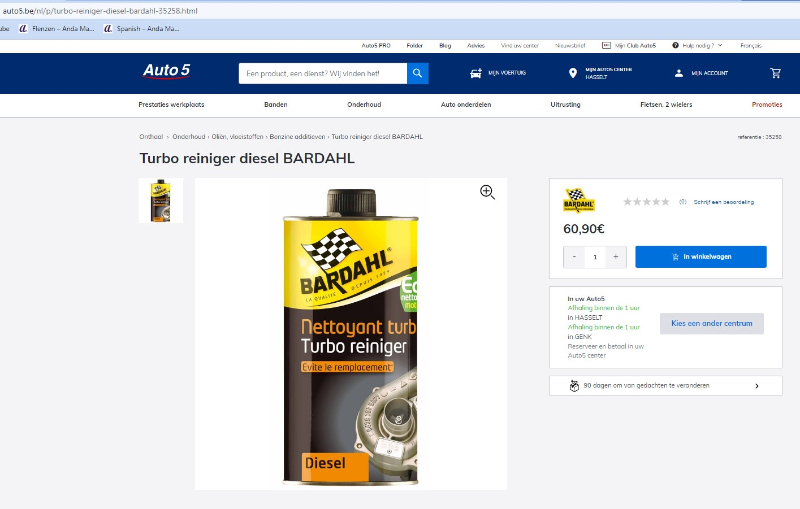Open the Banden menu

[275, 104]
